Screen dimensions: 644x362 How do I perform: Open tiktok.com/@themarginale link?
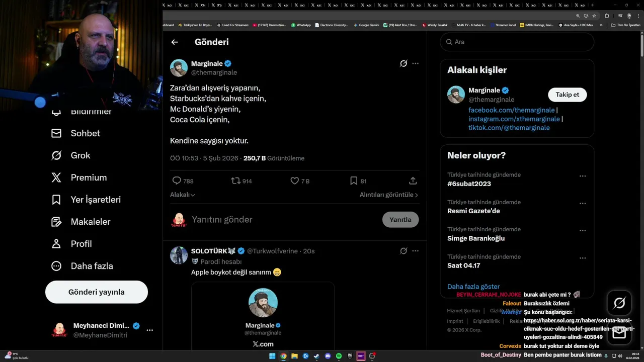[x=509, y=128]
